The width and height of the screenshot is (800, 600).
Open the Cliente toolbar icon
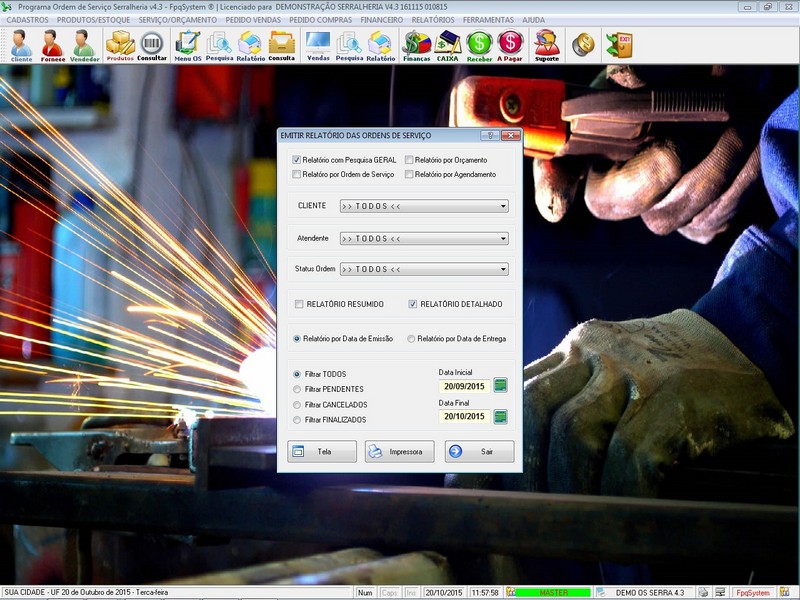click(21, 45)
